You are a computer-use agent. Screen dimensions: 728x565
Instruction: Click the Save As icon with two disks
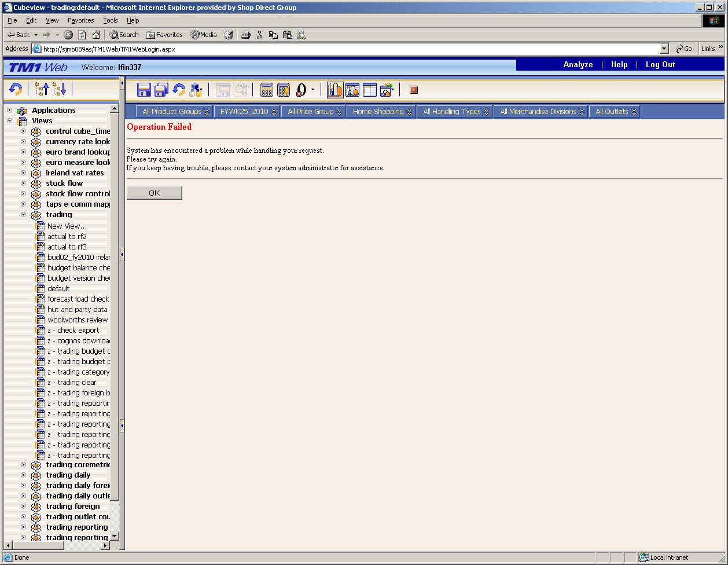click(x=161, y=90)
